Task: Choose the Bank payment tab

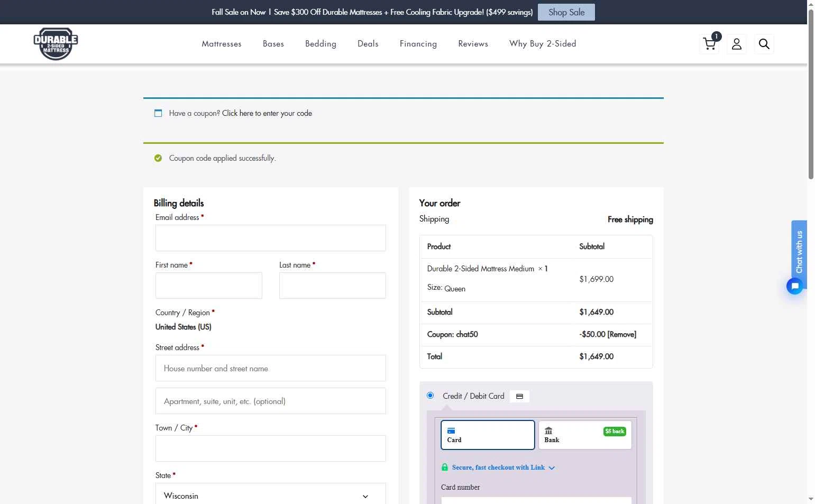Action: pyautogui.click(x=585, y=435)
